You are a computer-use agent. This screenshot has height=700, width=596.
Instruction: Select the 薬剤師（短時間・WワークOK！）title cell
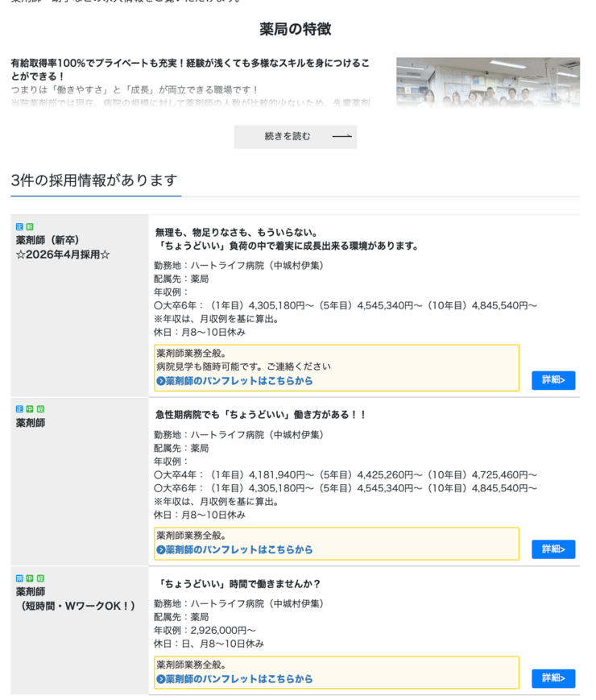pos(78,599)
